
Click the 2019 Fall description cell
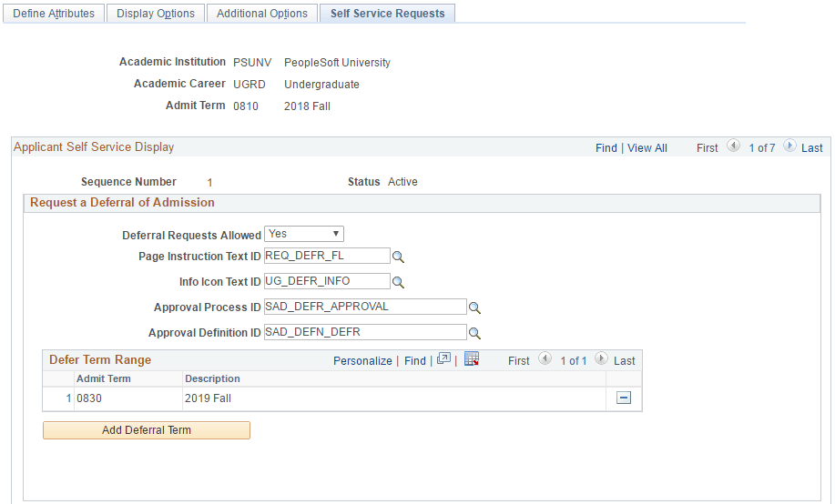tap(208, 398)
